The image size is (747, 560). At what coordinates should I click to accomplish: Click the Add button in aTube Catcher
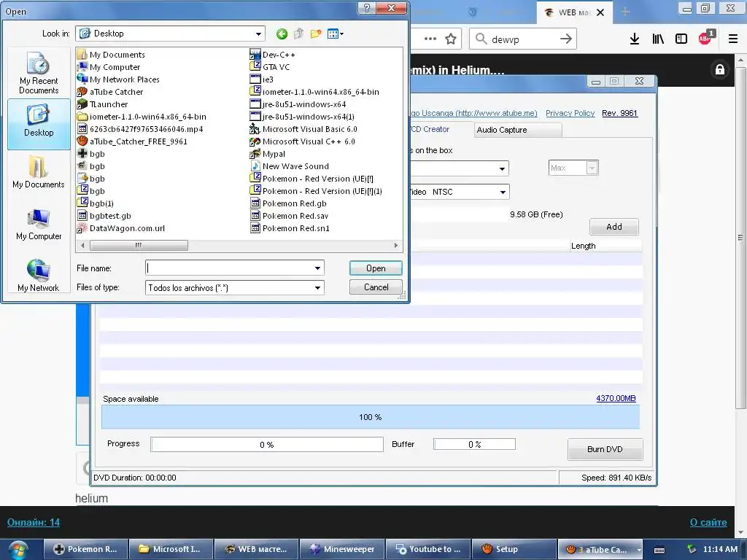[x=614, y=227]
